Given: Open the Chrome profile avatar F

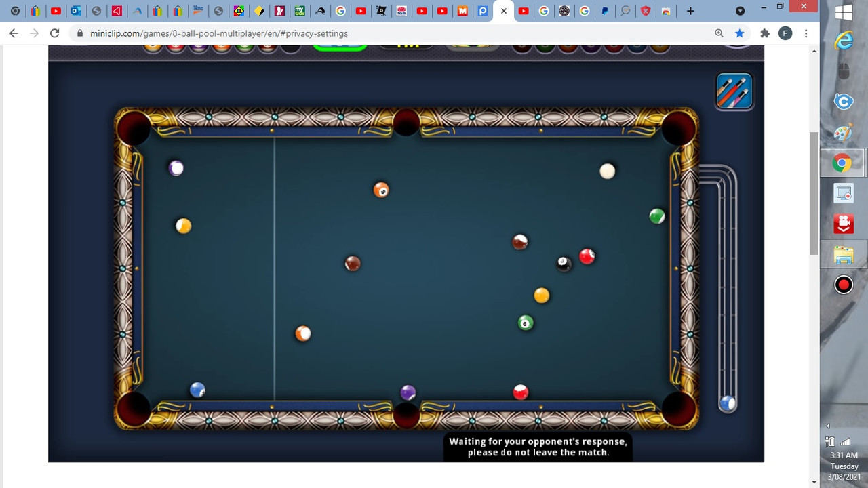Looking at the screenshot, I should 785,33.
